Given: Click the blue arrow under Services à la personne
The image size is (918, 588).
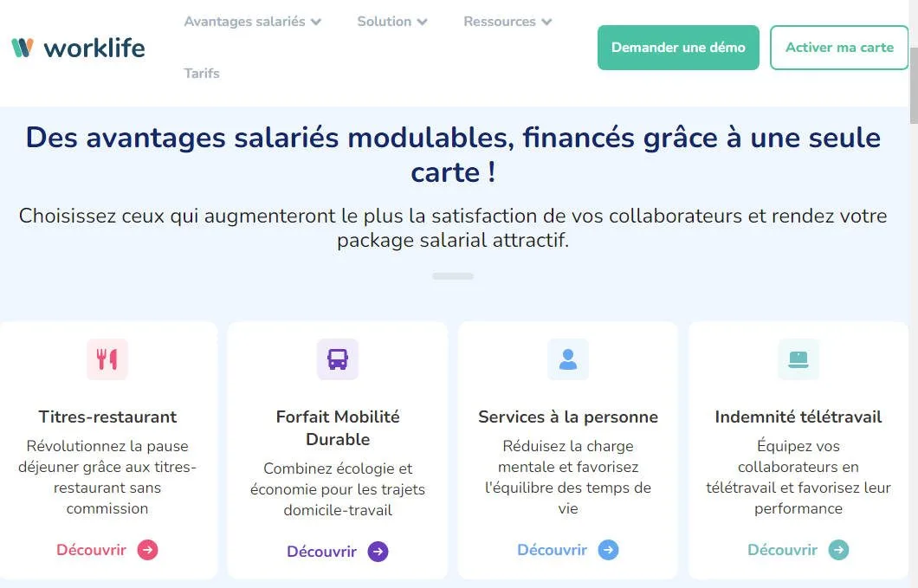Looking at the screenshot, I should pyautogui.click(x=609, y=550).
